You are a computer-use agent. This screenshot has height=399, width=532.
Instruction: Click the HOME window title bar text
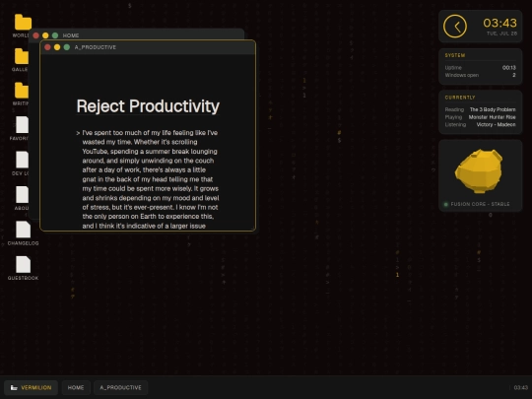71,35
